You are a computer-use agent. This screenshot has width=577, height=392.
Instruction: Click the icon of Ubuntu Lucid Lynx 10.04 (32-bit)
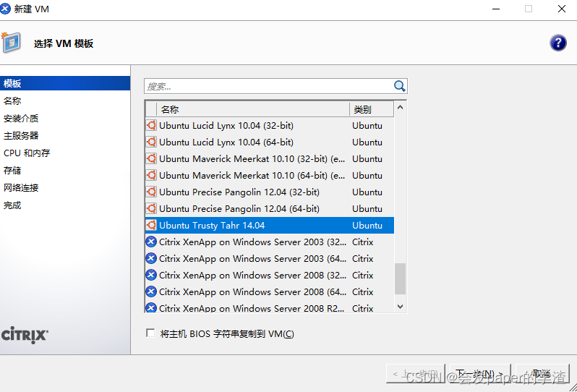point(151,125)
